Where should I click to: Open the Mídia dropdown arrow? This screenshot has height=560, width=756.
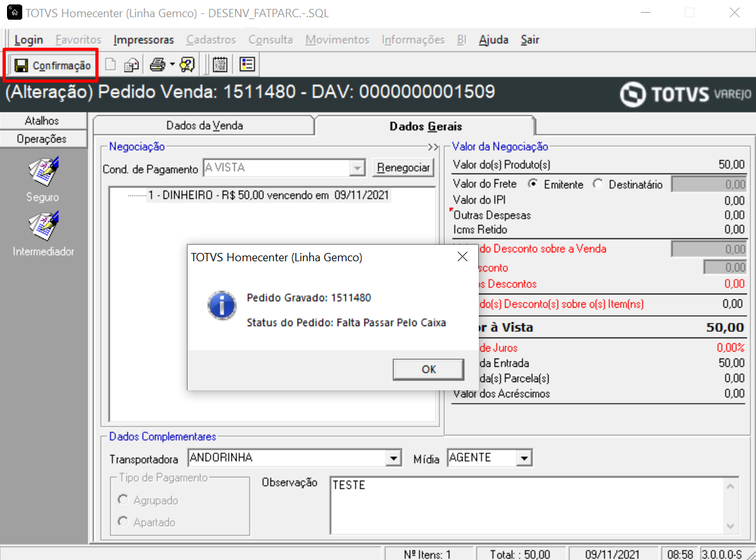[524, 458]
